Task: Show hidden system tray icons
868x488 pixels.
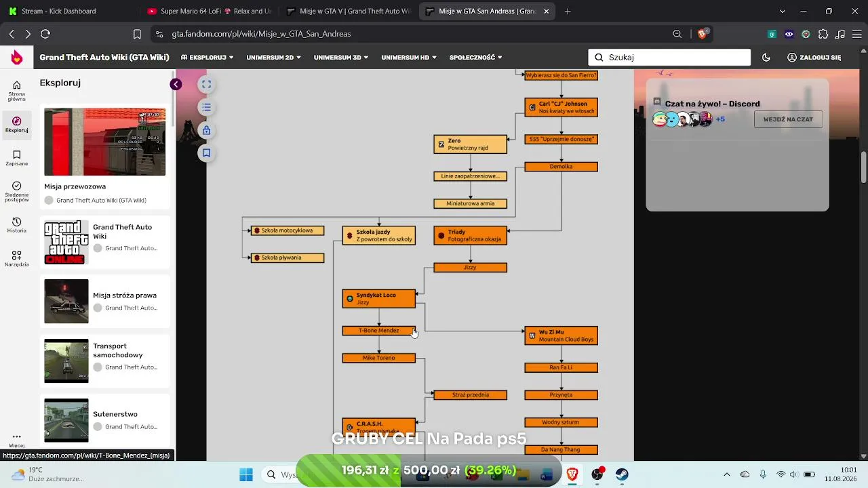Action: click(727, 474)
